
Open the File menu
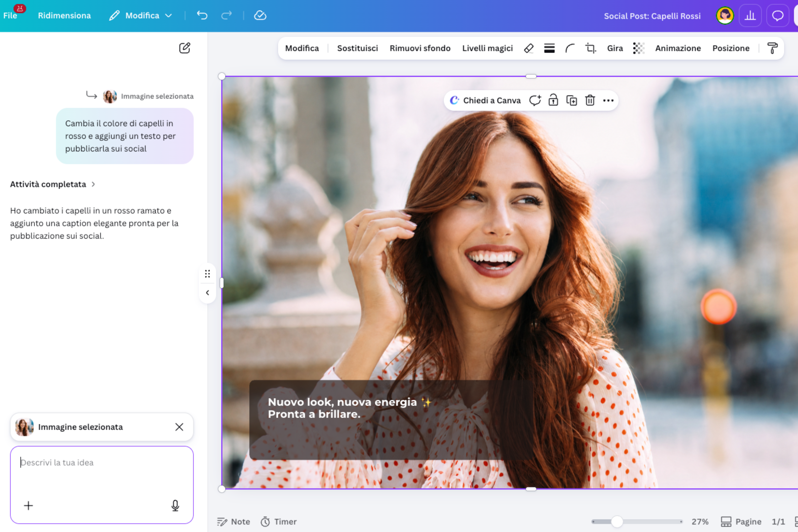pyautogui.click(x=10, y=16)
